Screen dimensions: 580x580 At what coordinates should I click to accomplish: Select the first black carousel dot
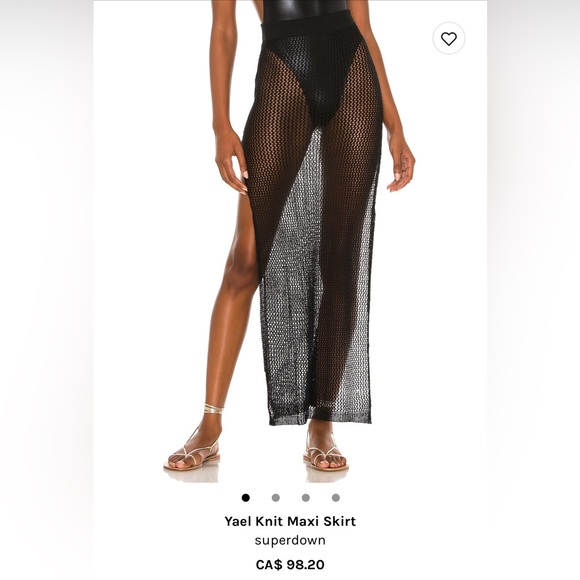[x=246, y=498]
